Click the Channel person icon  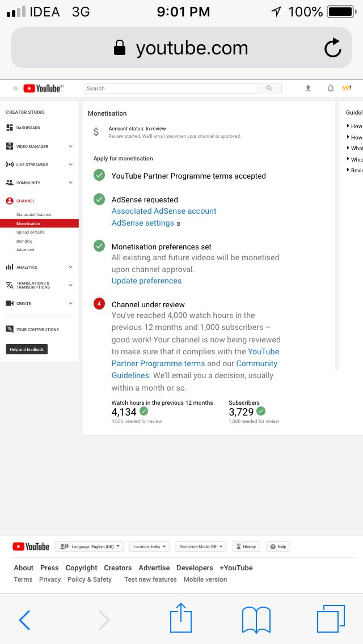(10, 201)
